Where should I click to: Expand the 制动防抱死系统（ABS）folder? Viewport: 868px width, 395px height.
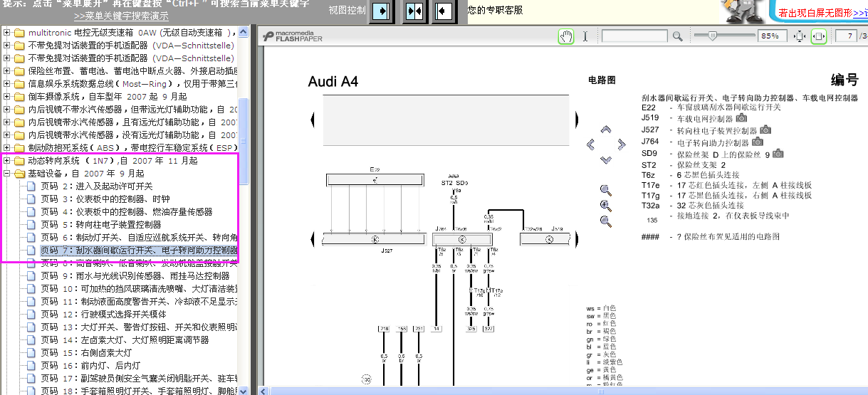pos(7,148)
